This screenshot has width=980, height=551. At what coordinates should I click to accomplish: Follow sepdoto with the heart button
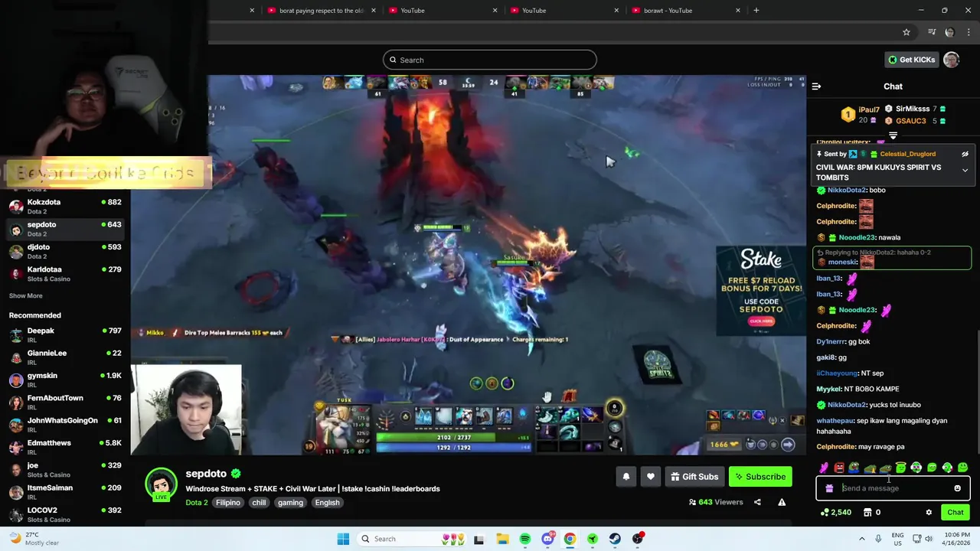click(x=650, y=477)
